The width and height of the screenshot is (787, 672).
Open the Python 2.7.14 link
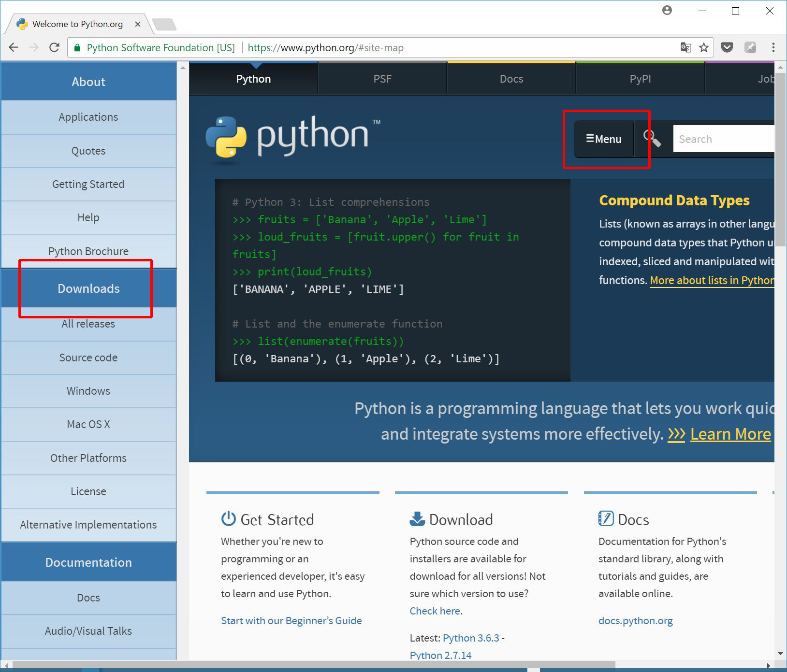pyautogui.click(x=440, y=655)
